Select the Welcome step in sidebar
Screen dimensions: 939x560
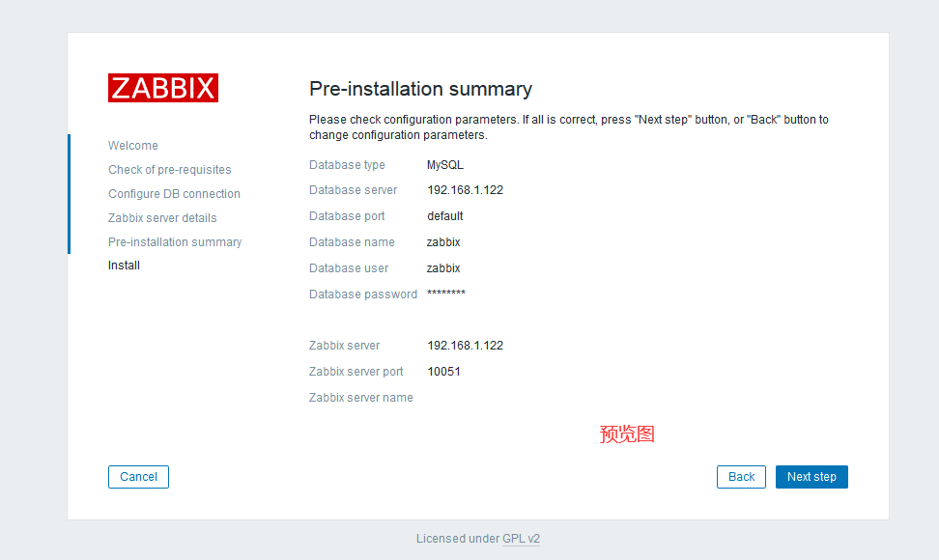tap(133, 146)
